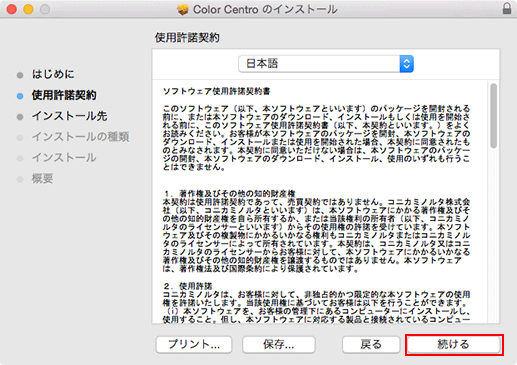Image resolution: width=517 pixels, height=365 pixels.
Task: Click the gray bullet beside はじめに
Action: click(20, 75)
